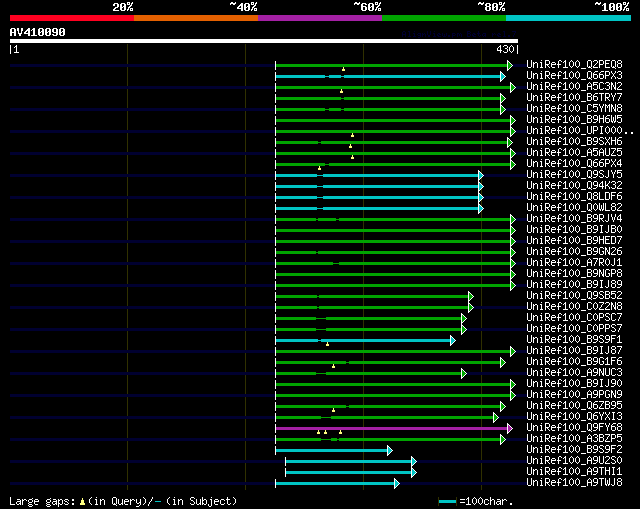The height and width of the screenshot is (509, 640).
Task: Select hit label UniRef100_Q9FY68
Action: pyautogui.click(x=574, y=428)
